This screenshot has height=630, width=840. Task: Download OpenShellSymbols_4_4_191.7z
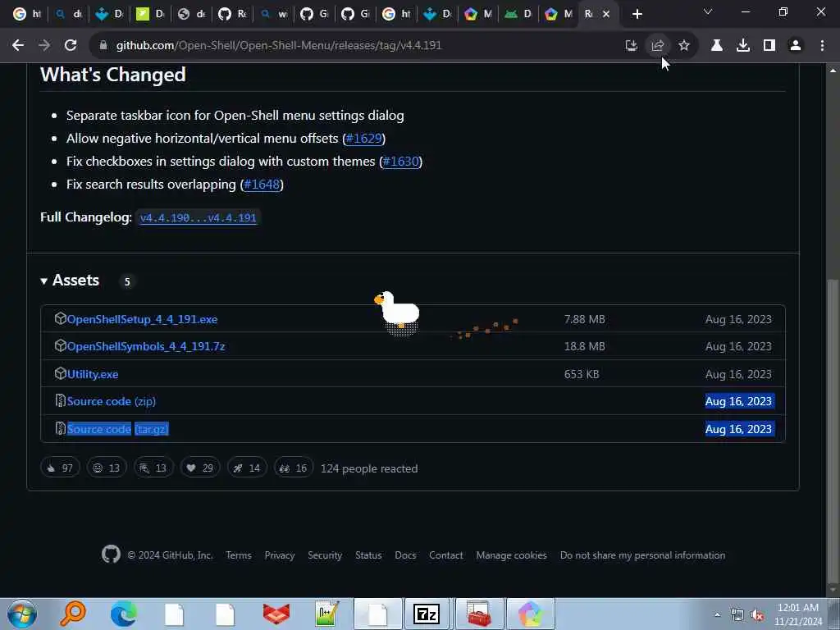[146, 347]
